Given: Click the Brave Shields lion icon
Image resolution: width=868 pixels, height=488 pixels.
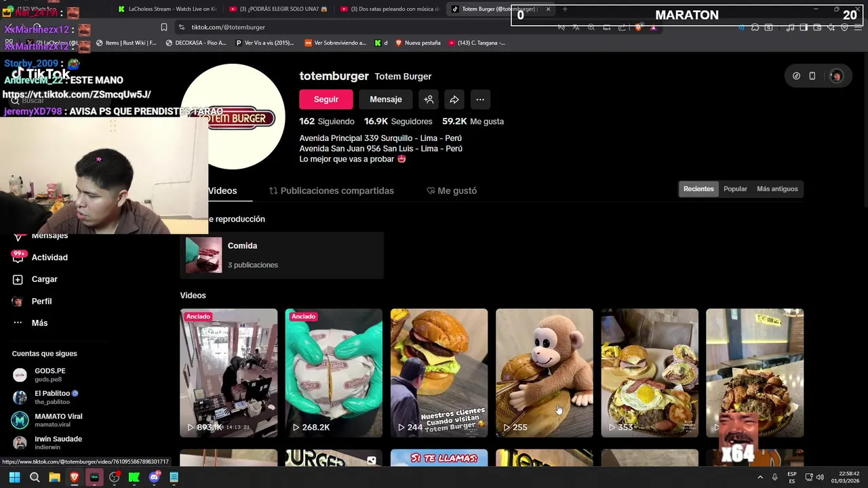Looking at the screenshot, I should coord(639,27).
